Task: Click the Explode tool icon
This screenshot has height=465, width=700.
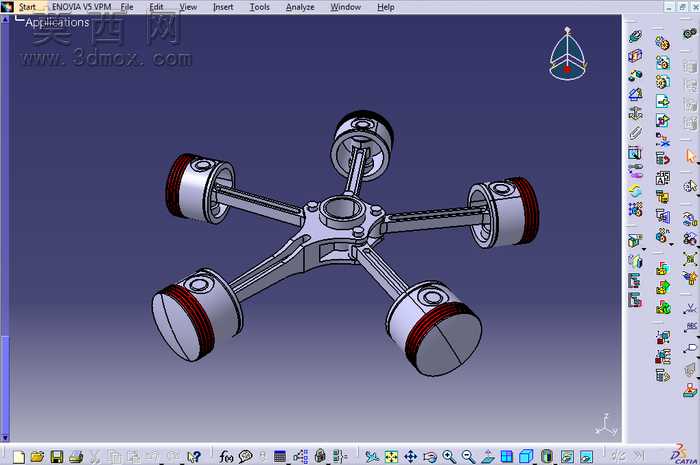Action: point(689,258)
